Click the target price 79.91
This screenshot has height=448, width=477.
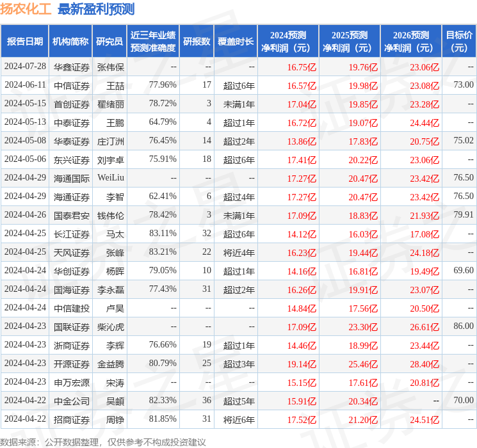(464, 214)
